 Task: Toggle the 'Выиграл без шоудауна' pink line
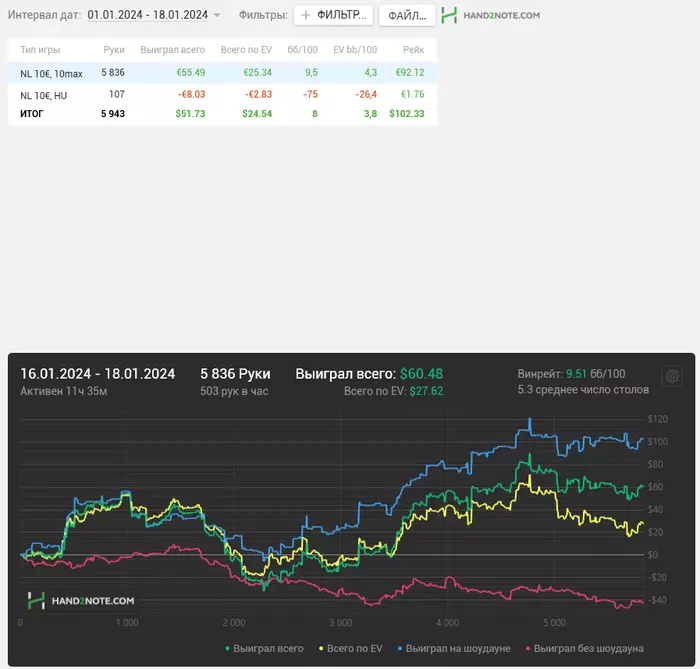click(x=584, y=648)
